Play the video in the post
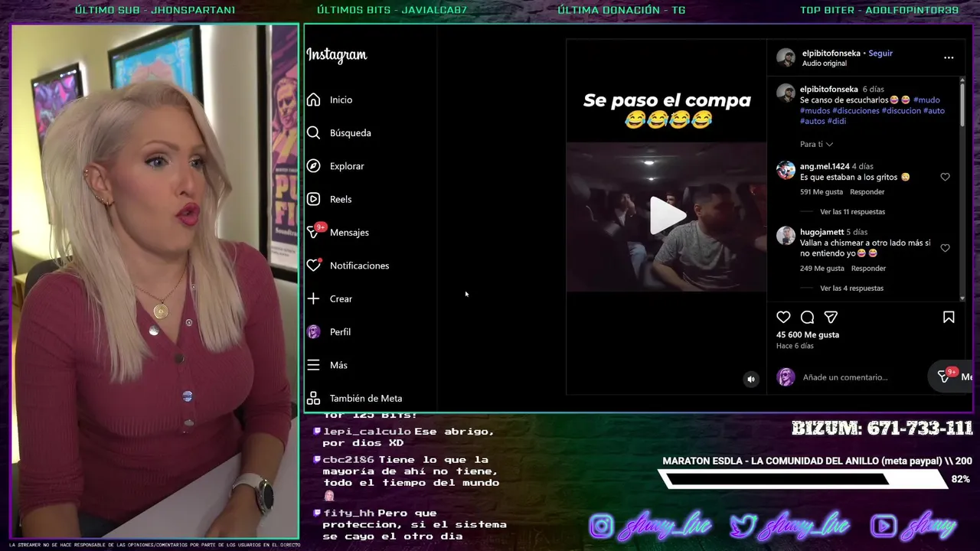980x551 pixels. point(666,216)
